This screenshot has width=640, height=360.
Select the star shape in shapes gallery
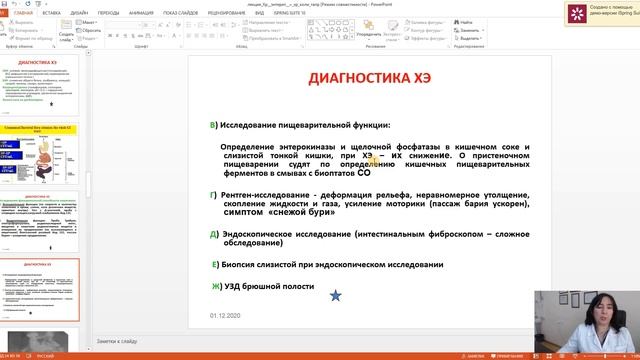pyautogui.click(x=346, y=37)
